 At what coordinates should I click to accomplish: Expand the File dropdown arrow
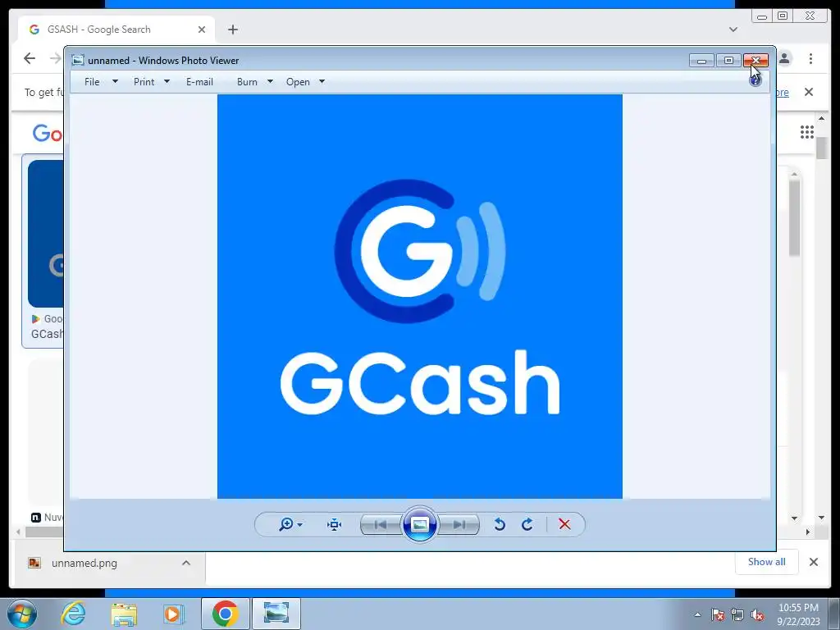click(115, 81)
